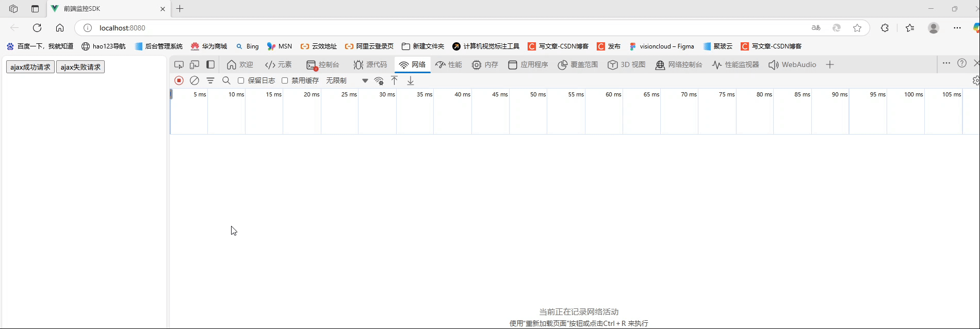Open the 云效地址 bookmark
This screenshot has width=980, height=329.
[x=319, y=46]
